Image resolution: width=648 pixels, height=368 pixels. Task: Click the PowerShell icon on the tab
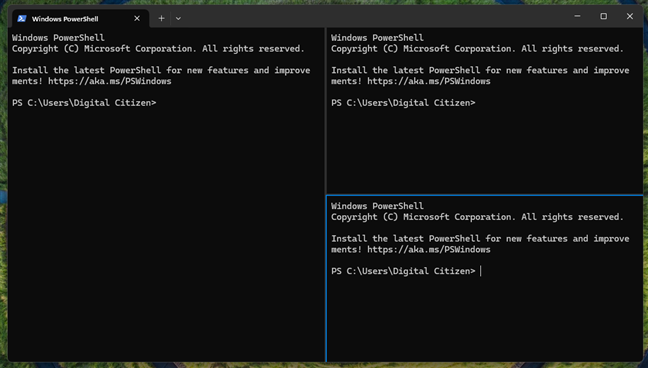pos(22,19)
